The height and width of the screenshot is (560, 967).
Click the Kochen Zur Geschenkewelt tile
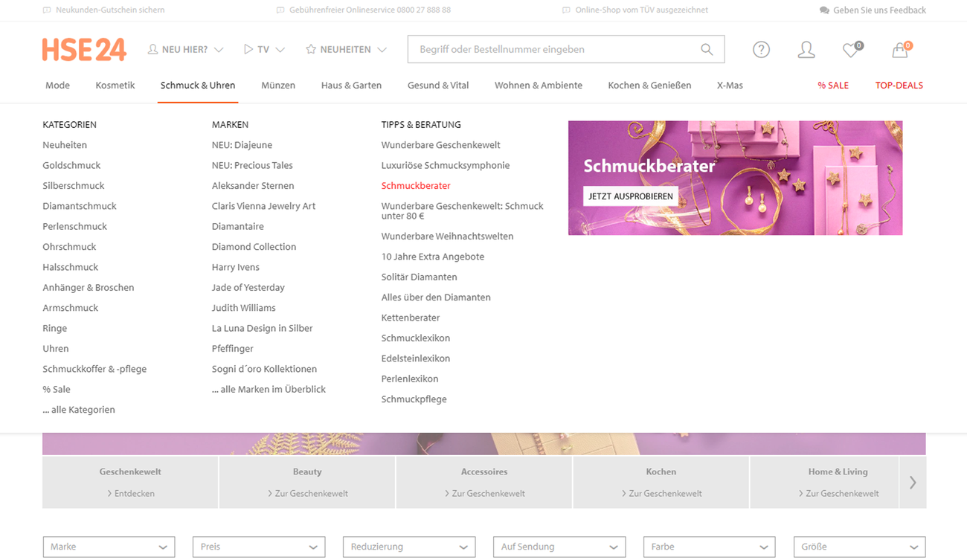[661, 483]
